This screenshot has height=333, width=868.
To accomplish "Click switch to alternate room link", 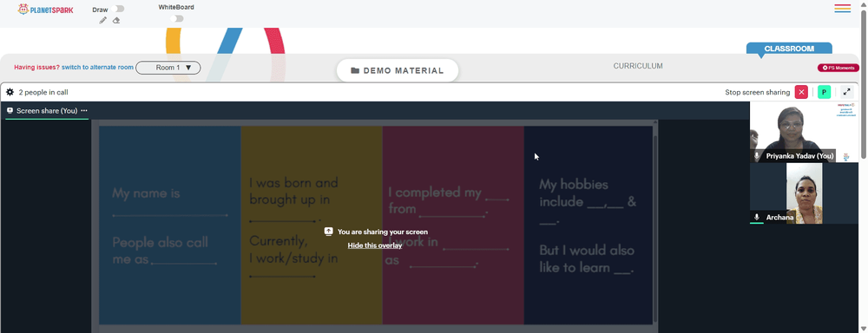I will coord(97,68).
